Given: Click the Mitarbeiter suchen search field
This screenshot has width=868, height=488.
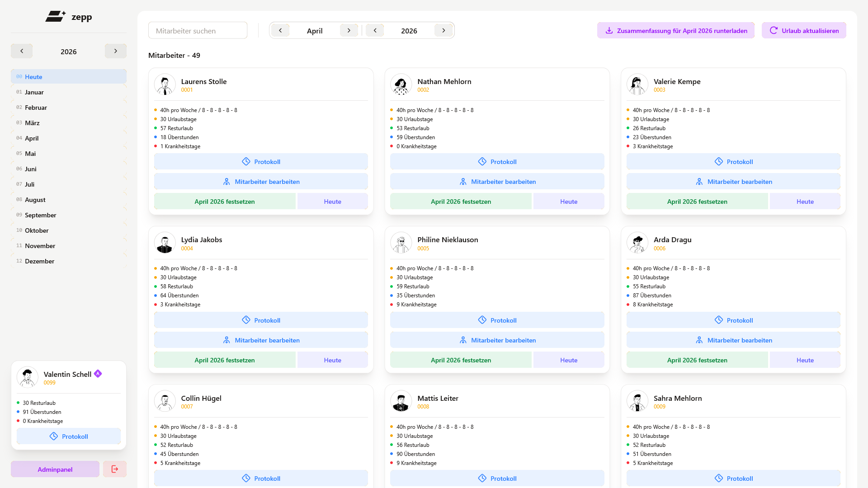Looking at the screenshot, I should pos(198,31).
